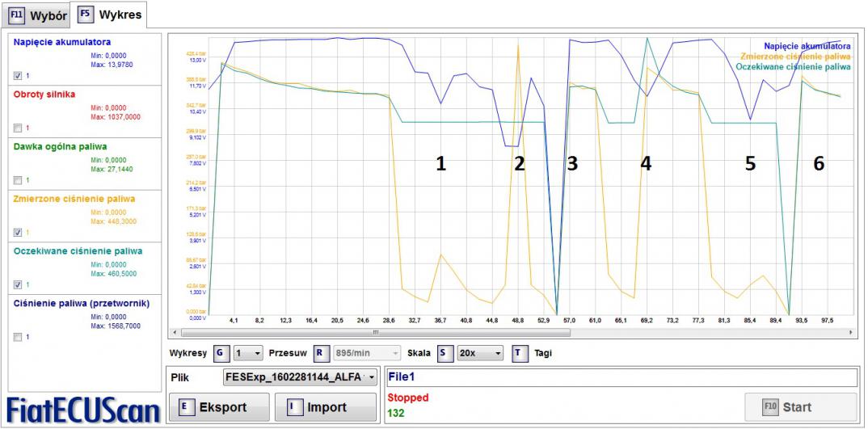The height and width of the screenshot is (429, 868).
Task: Click Max: 448,3000 measured pressure value
Action: pyautogui.click(x=113, y=221)
